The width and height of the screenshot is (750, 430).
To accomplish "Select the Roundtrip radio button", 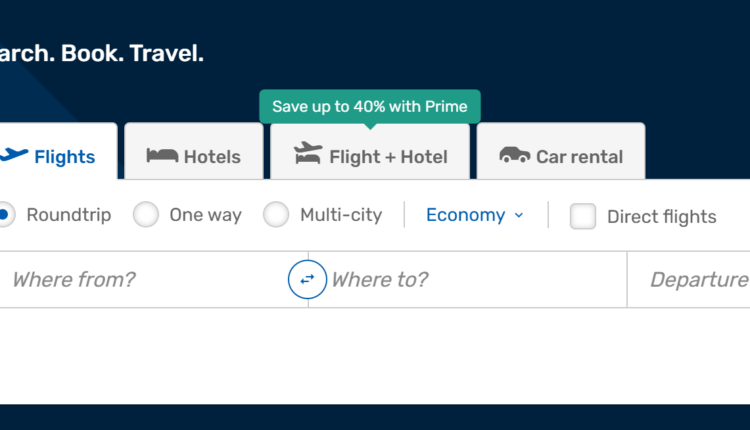I will (5, 215).
